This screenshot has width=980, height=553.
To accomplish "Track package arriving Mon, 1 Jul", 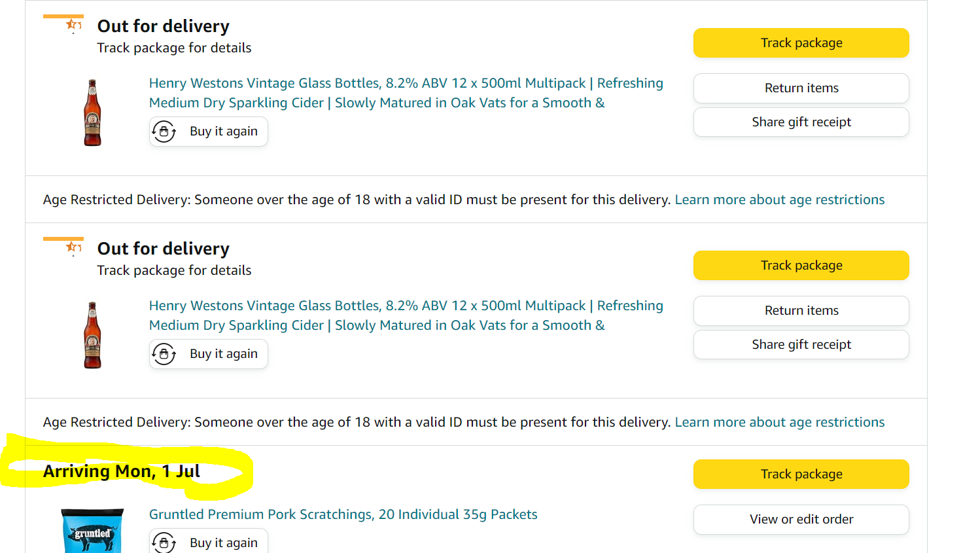I will [x=801, y=474].
